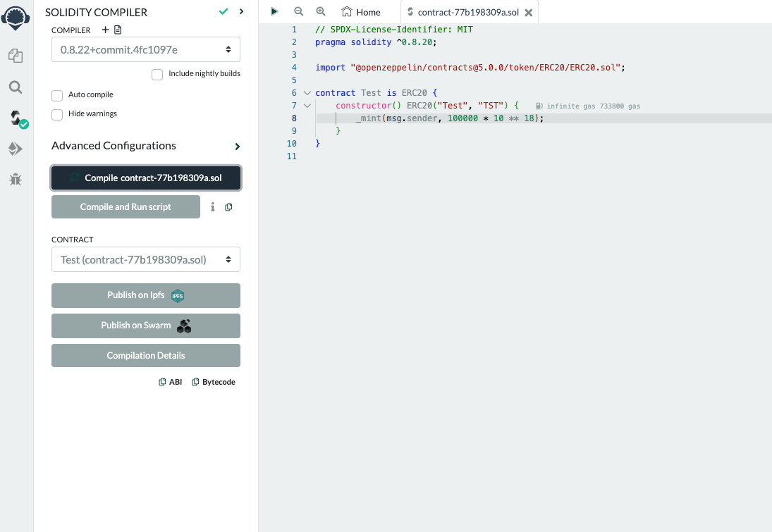Open the Contract selection dropdown

146,259
